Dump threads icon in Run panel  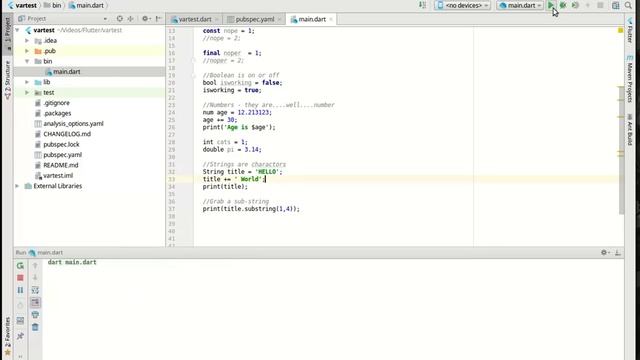[20, 305]
